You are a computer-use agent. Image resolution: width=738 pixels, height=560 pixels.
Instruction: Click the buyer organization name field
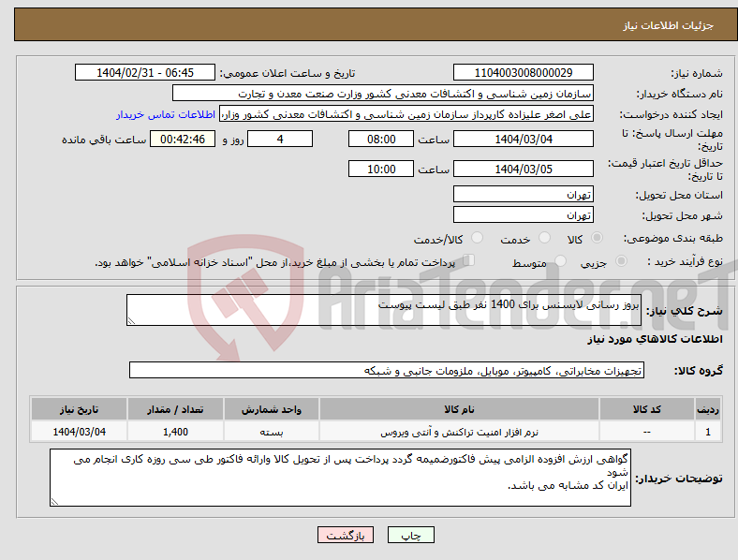(x=383, y=93)
